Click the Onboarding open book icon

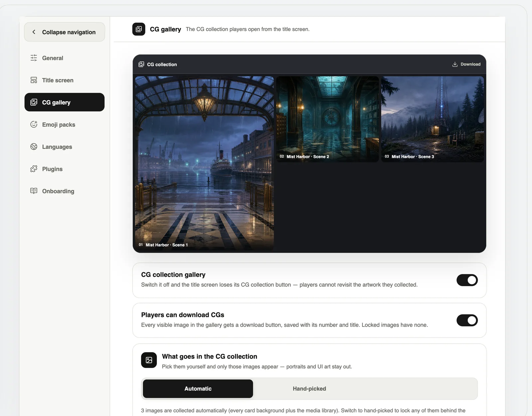[x=34, y=191]
